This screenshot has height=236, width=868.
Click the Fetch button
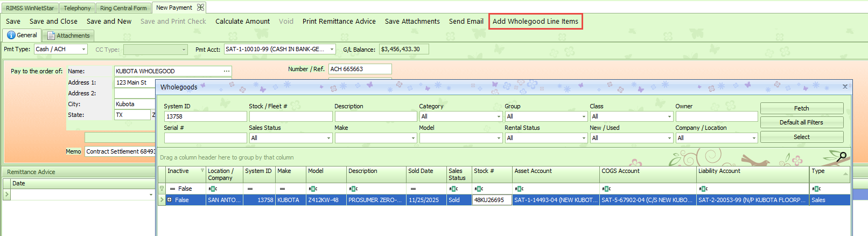(801, 108)
